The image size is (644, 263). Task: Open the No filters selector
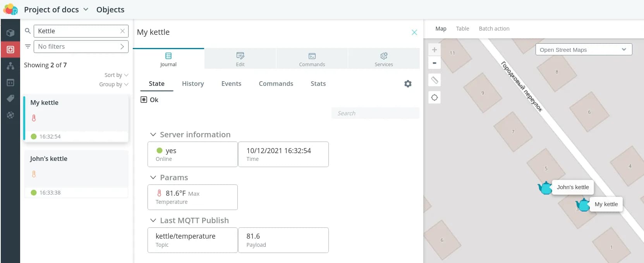coord(81,46)
